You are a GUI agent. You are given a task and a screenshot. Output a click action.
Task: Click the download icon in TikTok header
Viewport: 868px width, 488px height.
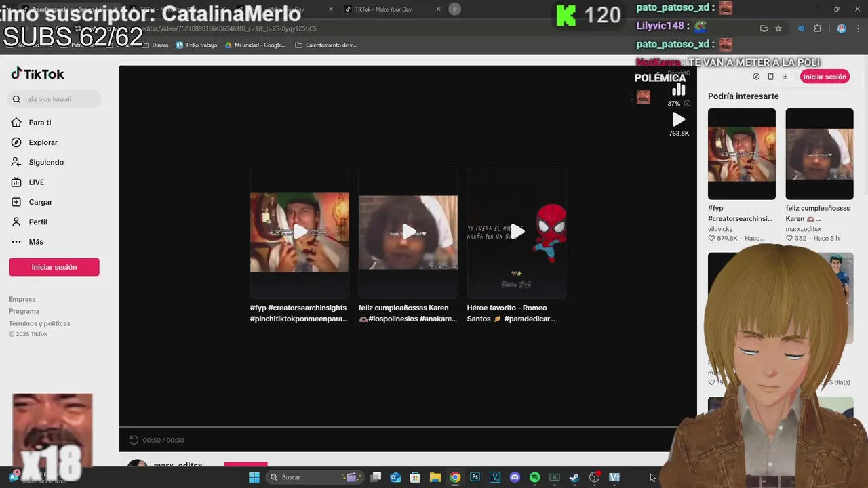[785, 77]
